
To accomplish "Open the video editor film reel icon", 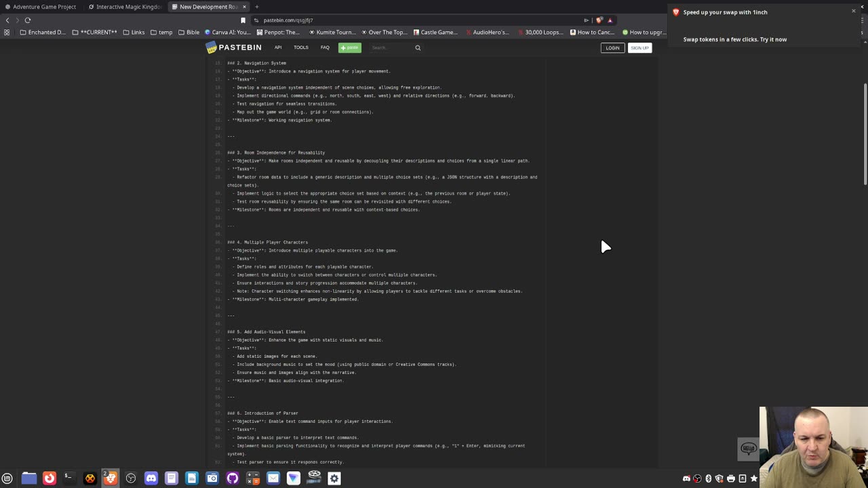I will tap(314, 477).
